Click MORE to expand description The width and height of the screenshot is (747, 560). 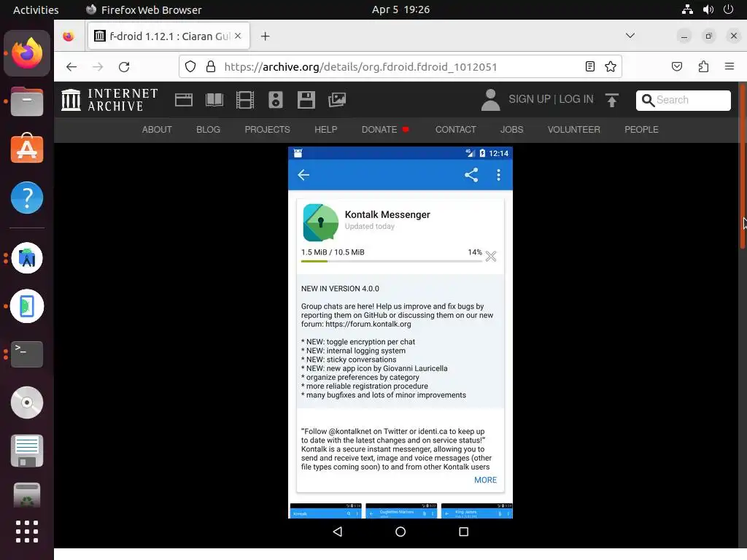[485, 480]
